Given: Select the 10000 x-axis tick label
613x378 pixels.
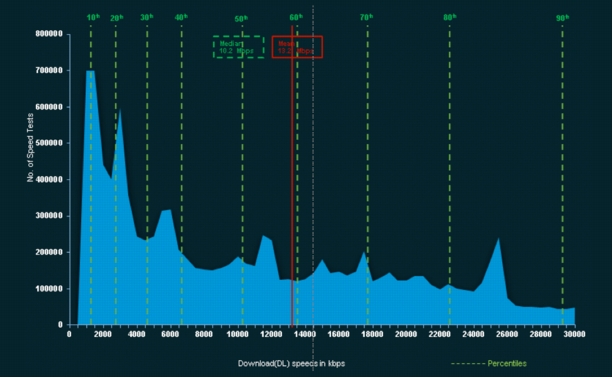Looking at the screenshot, I should (x=237, y=334).
